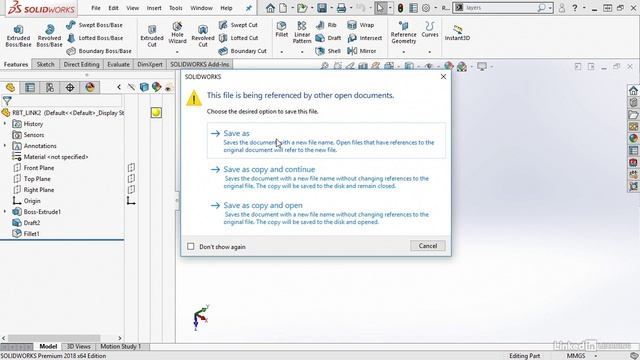This screenshot has height=360, width=640.
Task: Open the PropertyManager tab icon
Action: coord(30,87)
